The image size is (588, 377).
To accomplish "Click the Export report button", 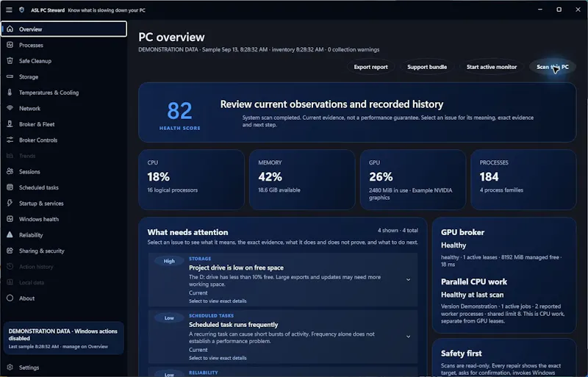I will [370, 67].
